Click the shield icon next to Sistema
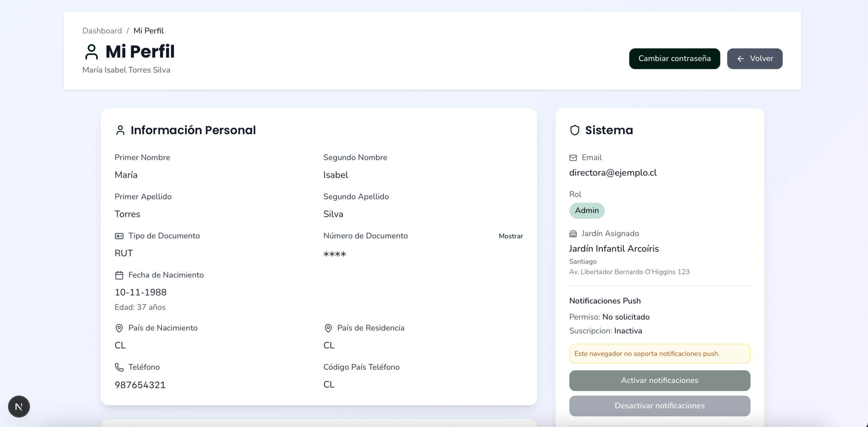The height and width of the screenshot is (427, 868). tap(575, 130)
